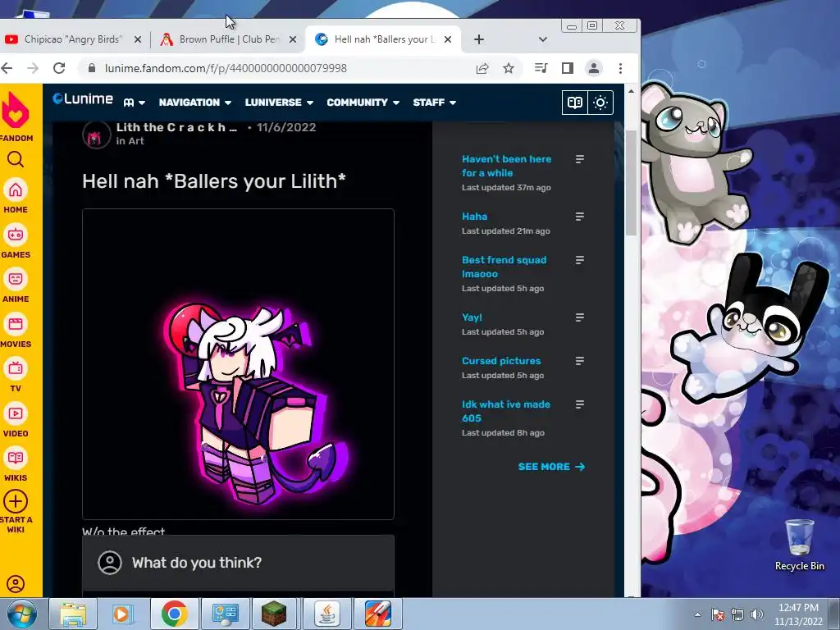Bookmark this page star icon
The image size is (840, 630).
[509, 68]
